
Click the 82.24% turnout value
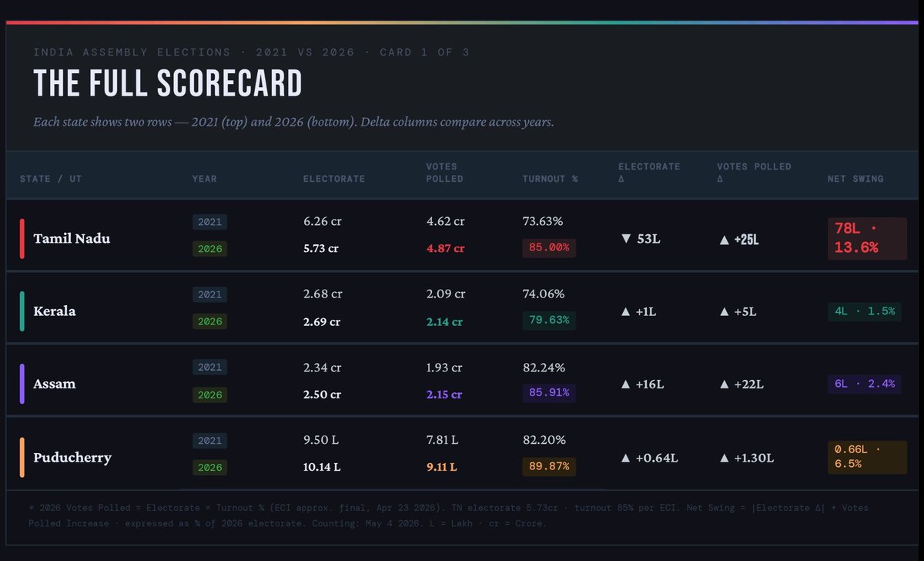(x=544, y=367)
